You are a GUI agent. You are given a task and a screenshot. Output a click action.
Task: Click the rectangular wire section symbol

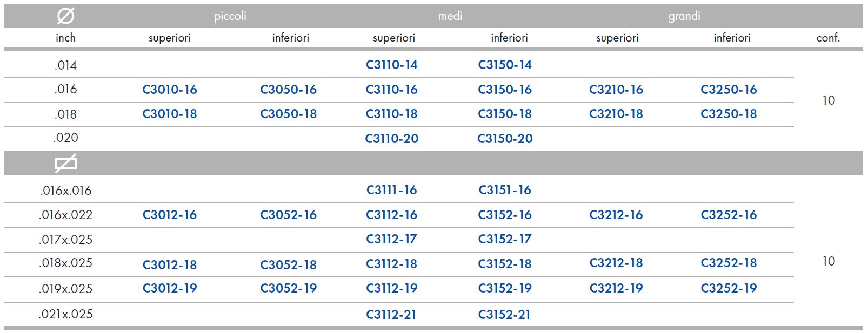click(x=66, y=164)
